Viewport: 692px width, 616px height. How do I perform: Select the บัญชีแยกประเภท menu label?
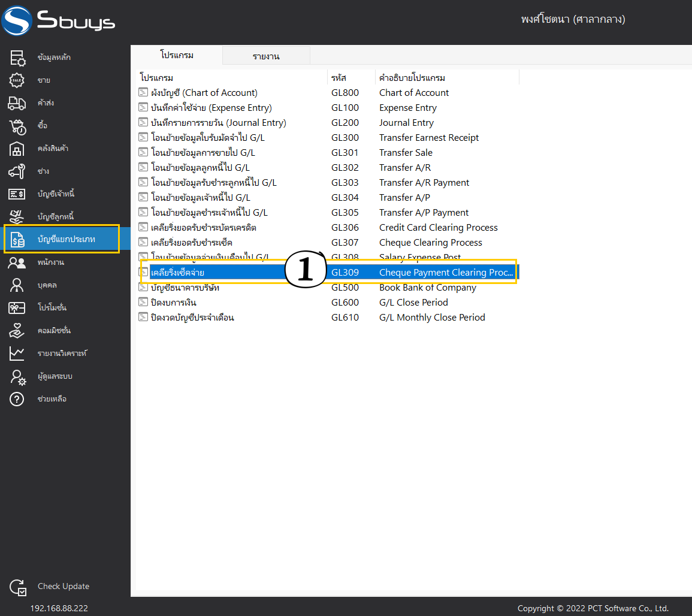point(67,239)
